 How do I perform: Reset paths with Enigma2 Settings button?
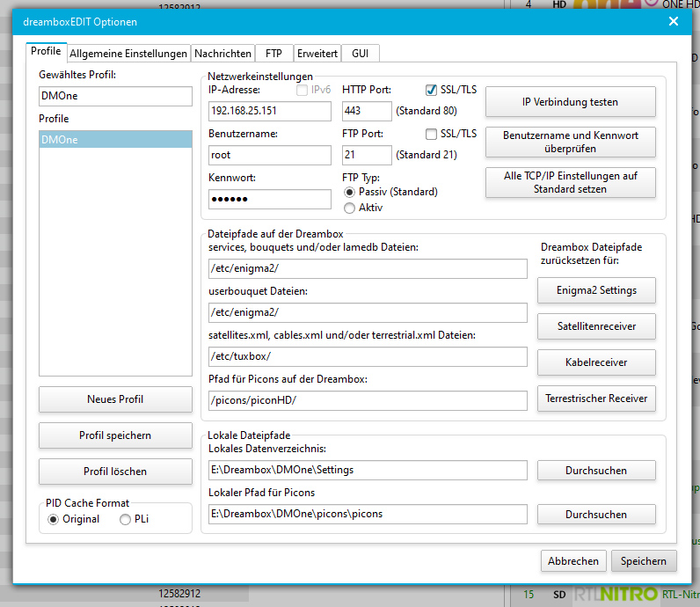[596, 289]
